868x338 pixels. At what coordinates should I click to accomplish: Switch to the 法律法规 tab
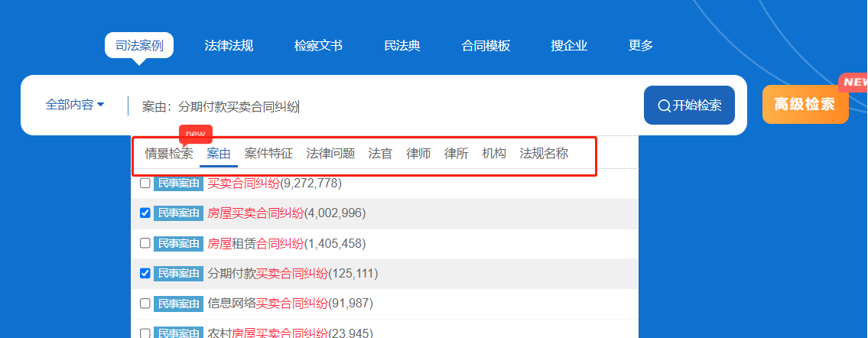(229, 46)
